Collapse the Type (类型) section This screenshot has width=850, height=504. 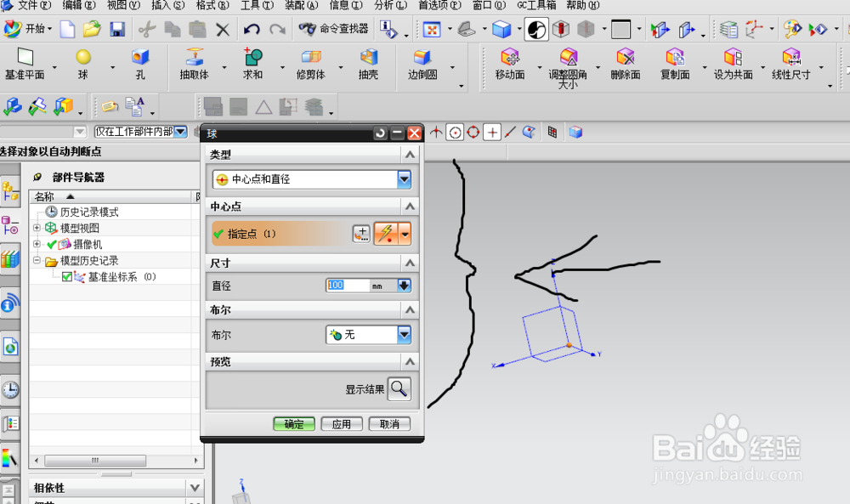point(410,155)
